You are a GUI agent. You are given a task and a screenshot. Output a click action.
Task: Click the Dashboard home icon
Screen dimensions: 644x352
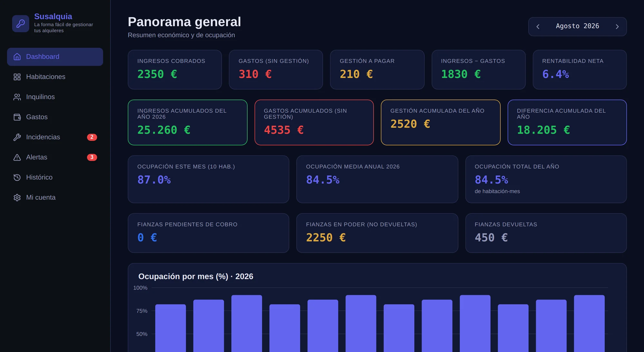(x=17, y=57)
